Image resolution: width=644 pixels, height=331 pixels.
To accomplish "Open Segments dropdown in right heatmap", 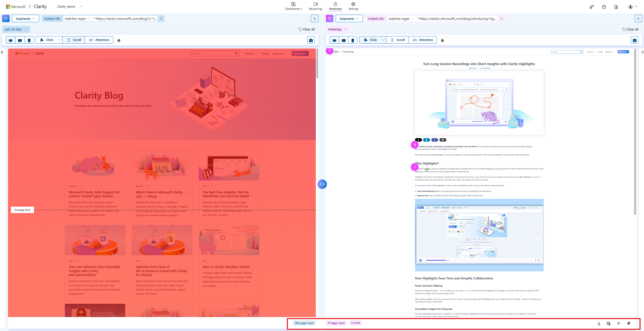I will click(349, 19).
